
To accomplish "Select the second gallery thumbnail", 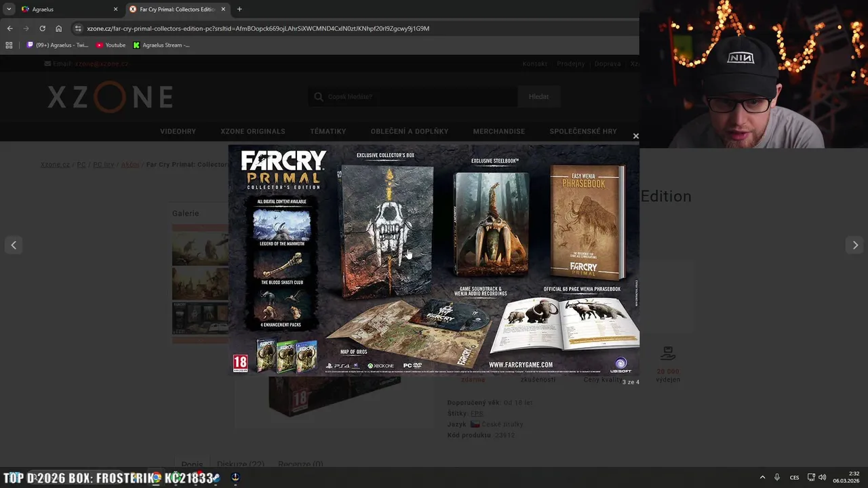I will click(x=200, y=283).
